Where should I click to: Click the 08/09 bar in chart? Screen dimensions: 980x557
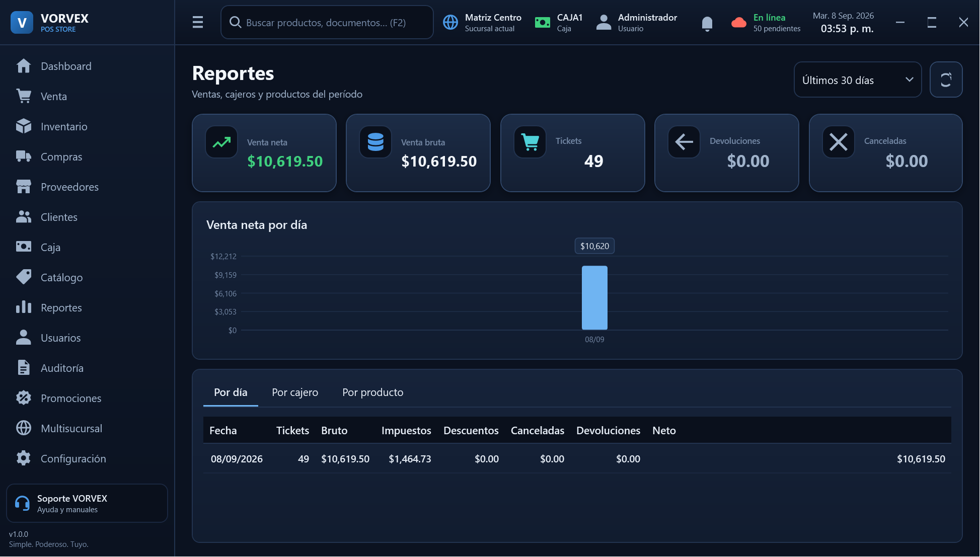[594, 298]
